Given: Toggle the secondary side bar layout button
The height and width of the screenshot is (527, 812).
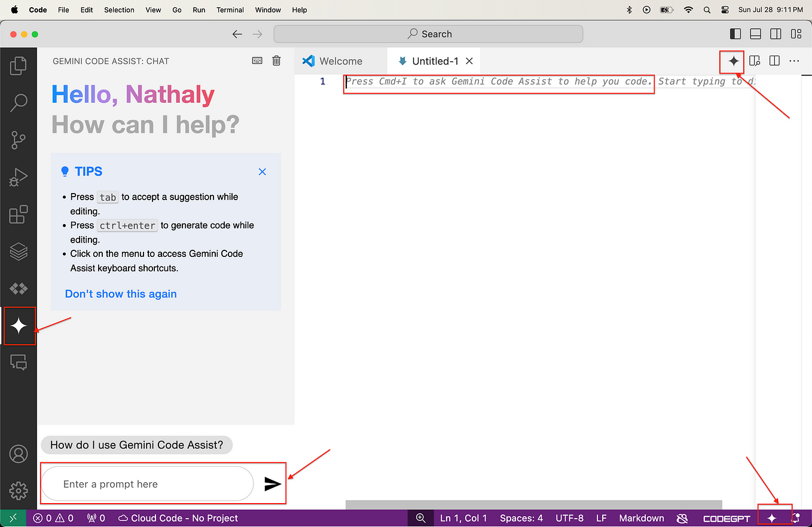Looking at the screenshot, I should click(776, 34).
